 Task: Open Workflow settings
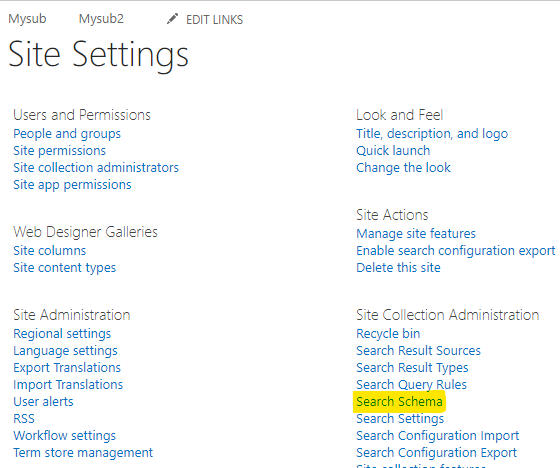click(65, 435)
